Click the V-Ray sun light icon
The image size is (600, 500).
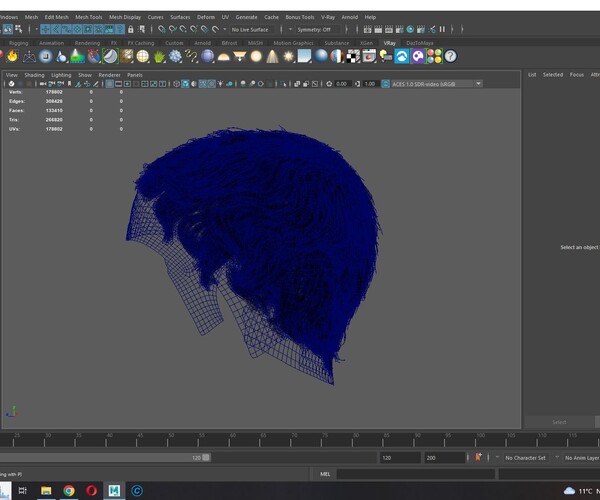(x=288, y=56)
